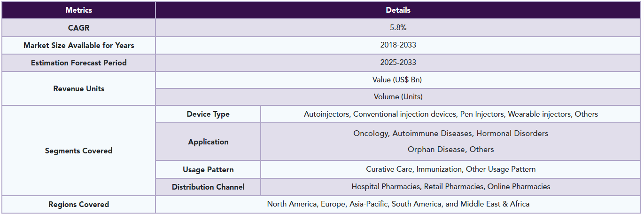Select Estimation Forecast Period label
The width and height of the screenshot is (644, 215).
78,63
